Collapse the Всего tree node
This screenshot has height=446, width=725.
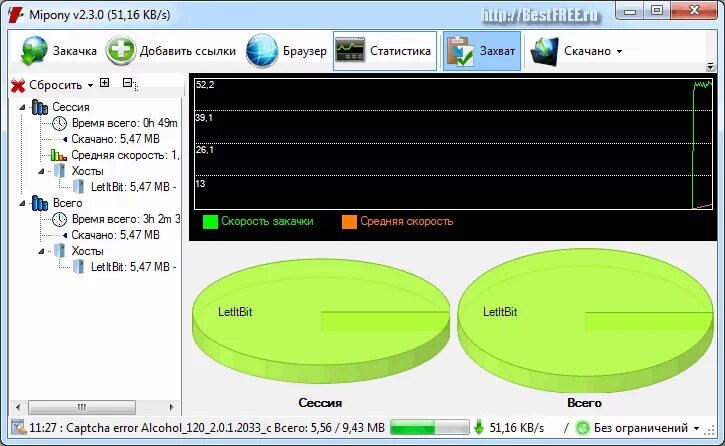point(22,203)
